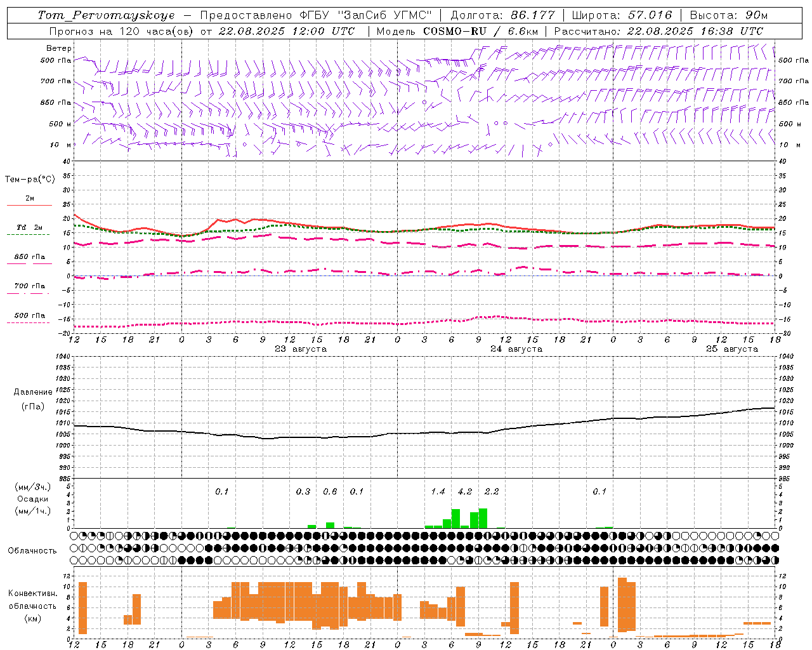The width and height of the screenshot is (812, 650).
Task: Click the calculation time 22.08.2025 16:38 UTC
Action: [695, 31]
